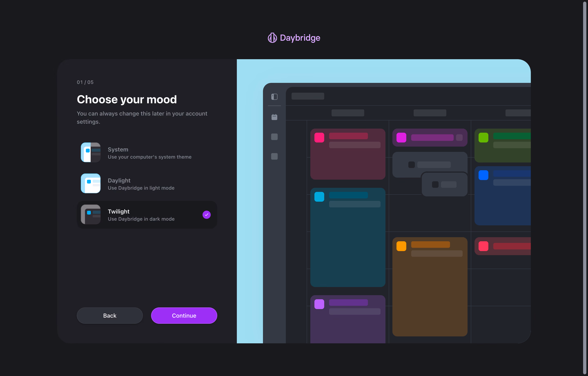This screenshot has width=588, height=376.
Task: Click the cyan event card square icon
Action: coord(319,197)
